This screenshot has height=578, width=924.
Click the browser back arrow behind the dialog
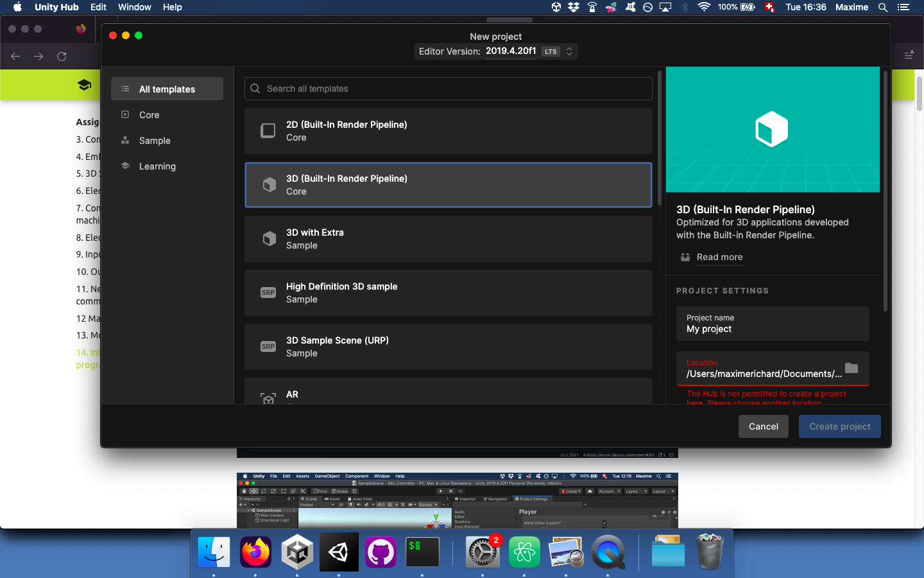(15, 57)
